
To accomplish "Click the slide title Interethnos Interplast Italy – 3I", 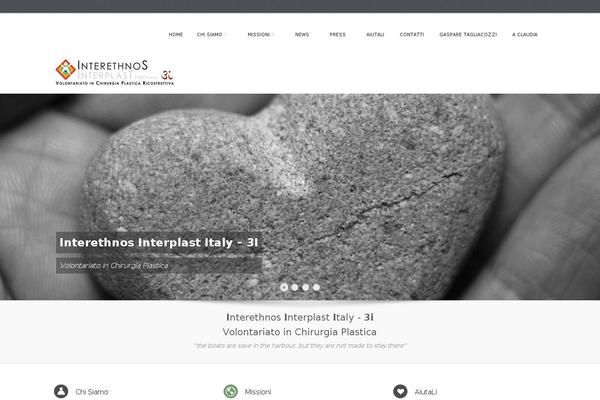I will click(x=159, y=242).
